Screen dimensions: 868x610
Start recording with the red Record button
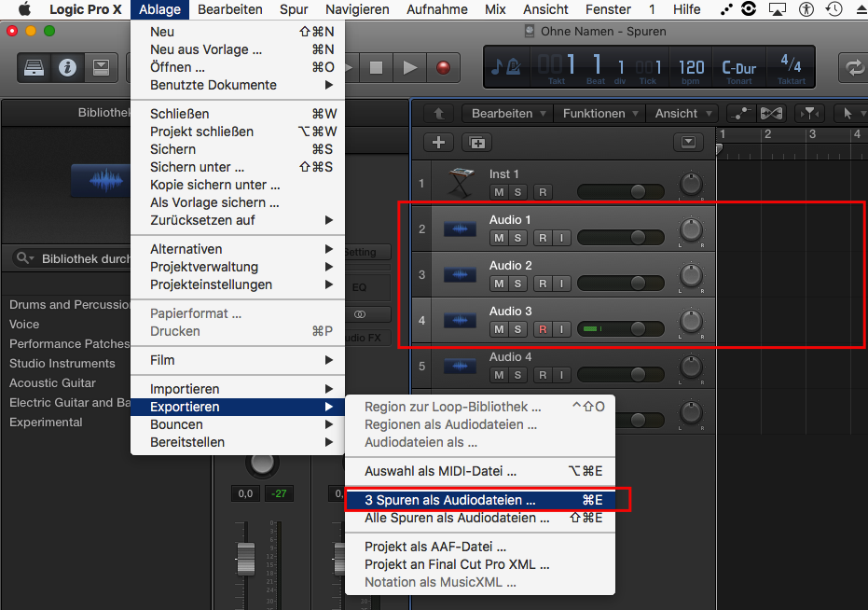click(x=443, y=67)
